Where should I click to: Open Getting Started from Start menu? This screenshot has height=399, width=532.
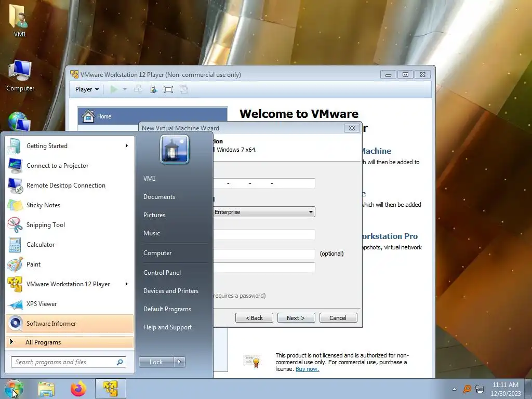(70, 146)
